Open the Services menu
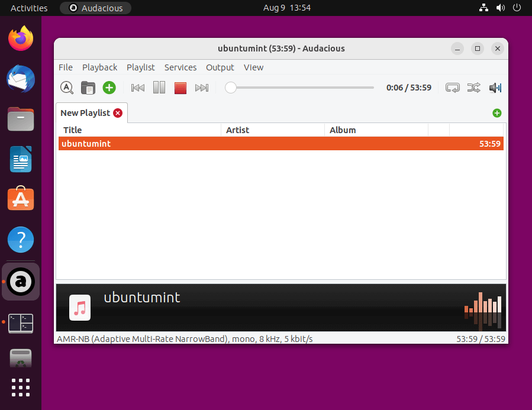The width and height of the screenshot is (532, 410). [x=180, y=67]
